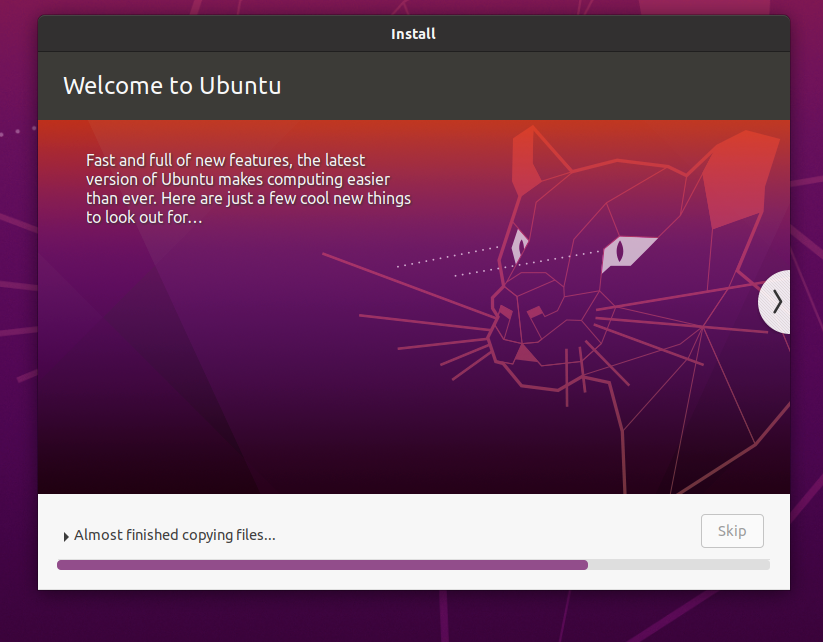Click the Almost finished copying files text
This screenshot has height=642, width=823.
[175, 535]
